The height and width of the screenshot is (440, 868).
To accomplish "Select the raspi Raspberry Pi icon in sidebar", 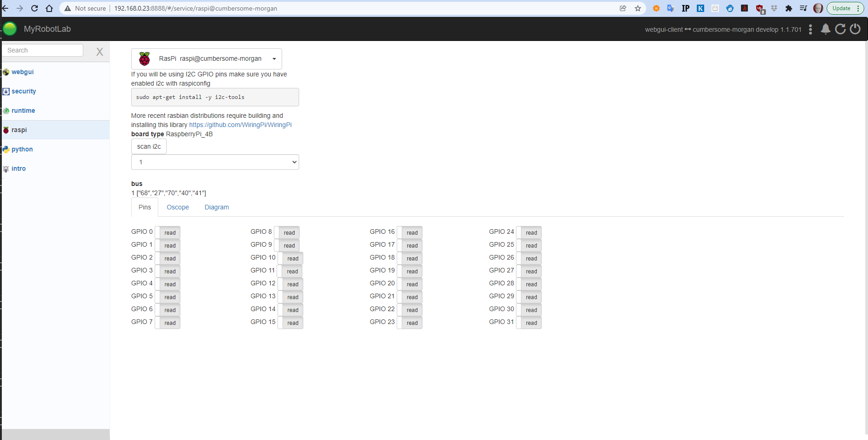I will [x=6, y=130].
